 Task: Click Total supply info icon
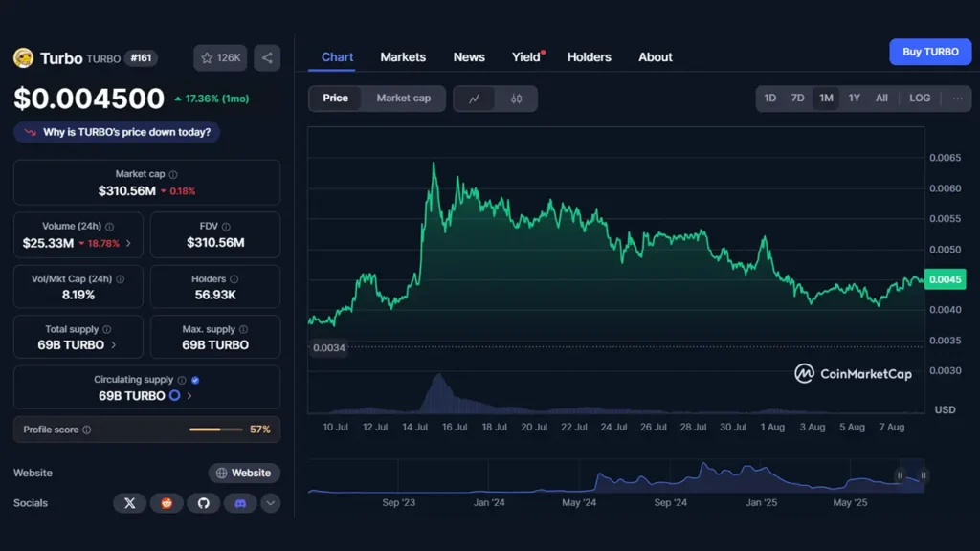(x=107, y=329)
